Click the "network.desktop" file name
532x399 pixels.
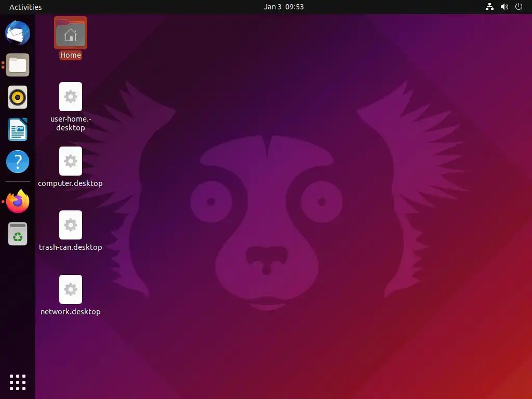71,312
